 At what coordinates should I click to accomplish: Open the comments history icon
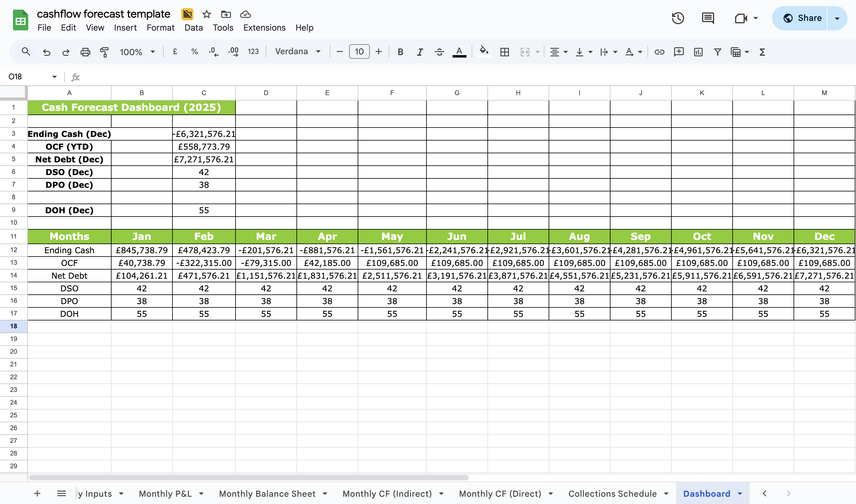click(708, 18)
